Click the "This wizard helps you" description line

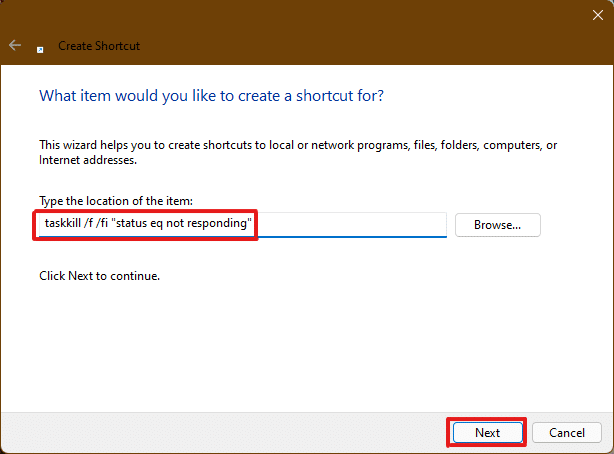click(298, 145)
